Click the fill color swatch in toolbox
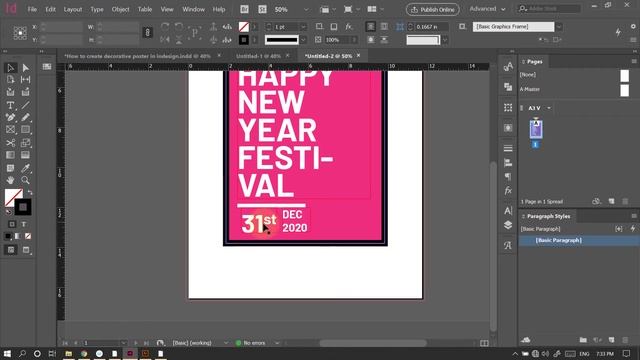 (x=12, y=196)
